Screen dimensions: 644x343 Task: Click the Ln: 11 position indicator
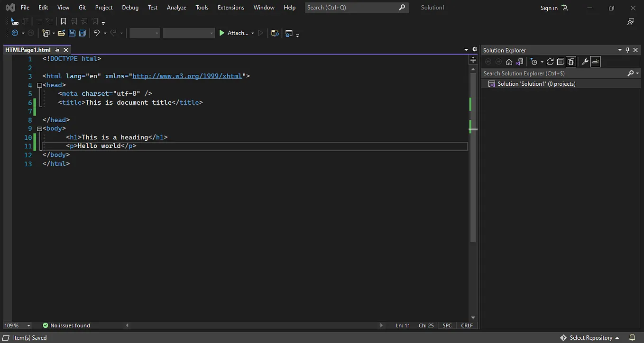point(403,325)
